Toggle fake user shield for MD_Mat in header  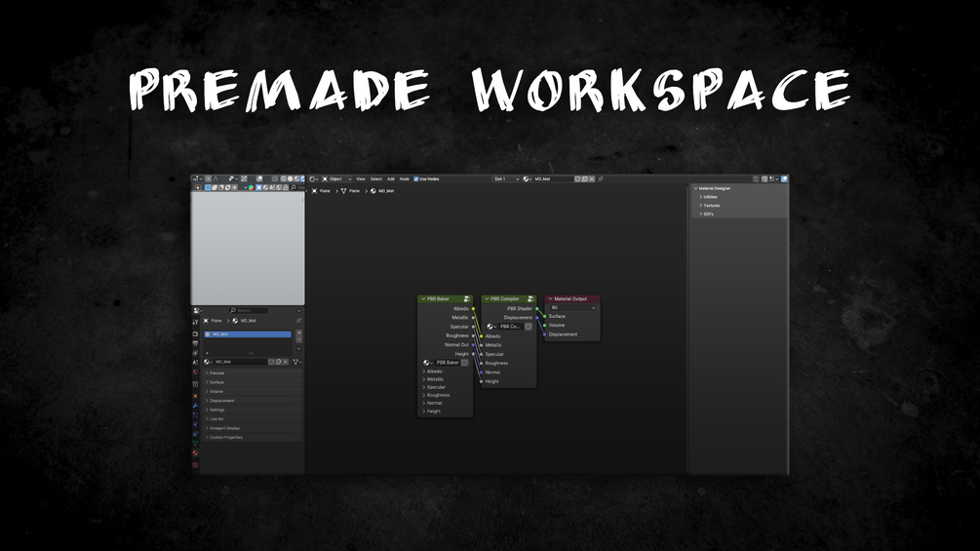click(x=578, y=179)
